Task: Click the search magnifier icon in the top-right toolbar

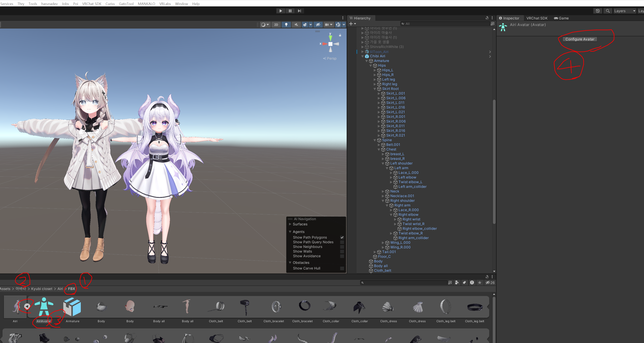Action: pyautogui.click(x=607, y=11)
